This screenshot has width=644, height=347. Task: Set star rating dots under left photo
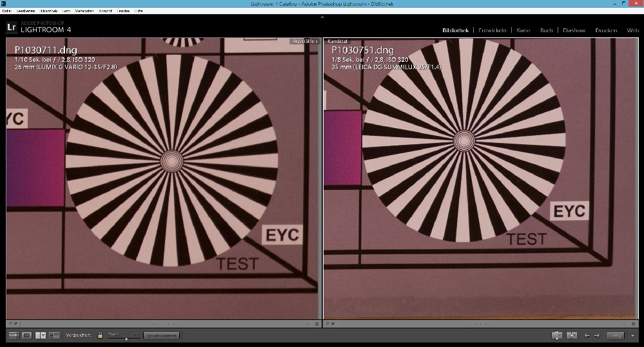pos(164,324)
